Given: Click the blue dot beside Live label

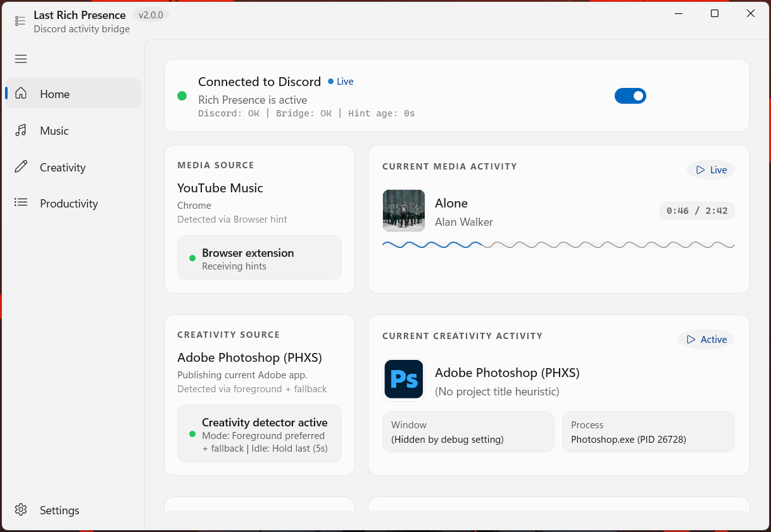Looking at the screenshot, I should click(330, 82).
